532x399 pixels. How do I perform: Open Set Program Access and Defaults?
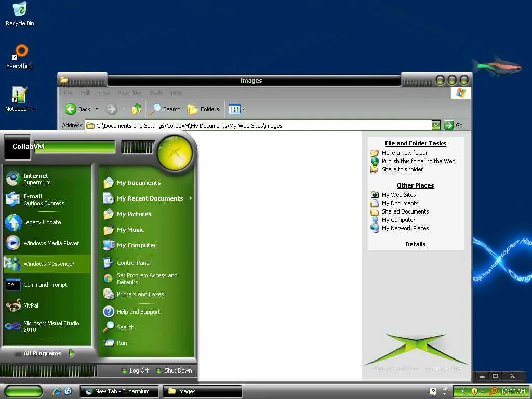147,278
